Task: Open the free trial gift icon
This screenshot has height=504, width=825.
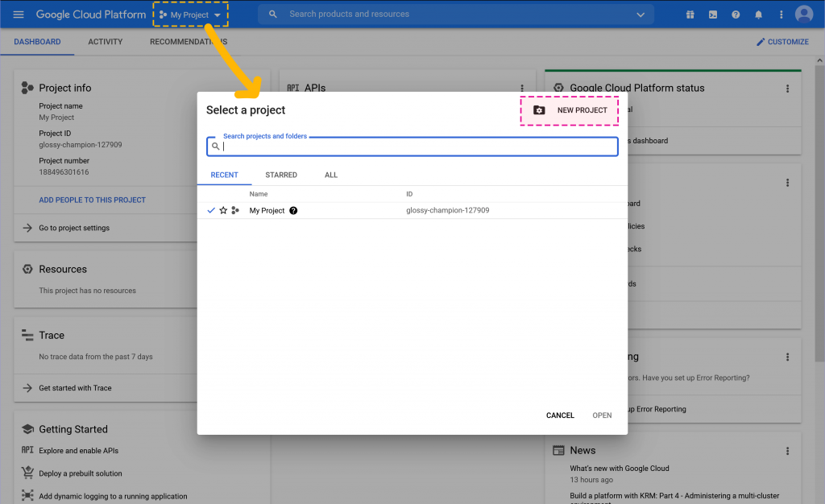Action: 690,14
